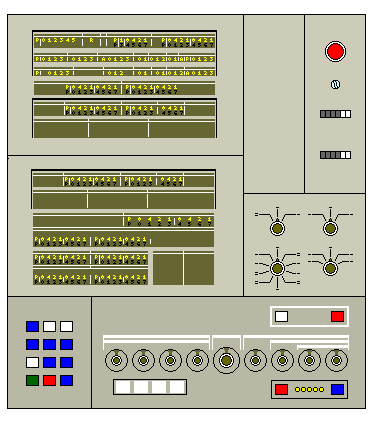The image size is (376, 424).
Task: Click the R label in top register row
Action: coord(92,40)
